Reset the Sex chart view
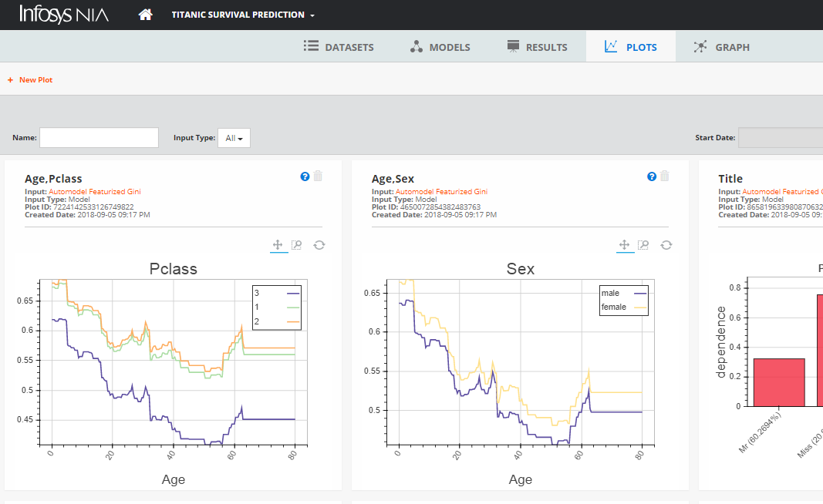The width and height of the screenshot is (823, 504). tap(666, 245)
